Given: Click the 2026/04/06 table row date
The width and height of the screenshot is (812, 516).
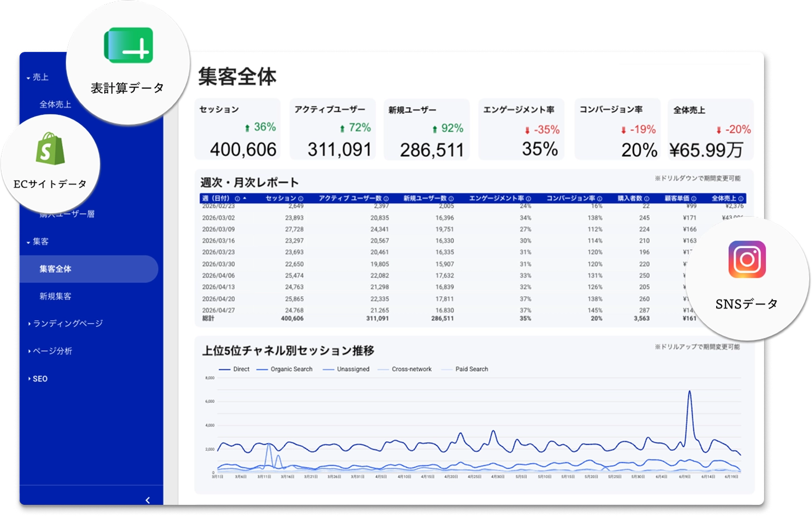Looking at the screenshot, I should click(x=218, y=276).
